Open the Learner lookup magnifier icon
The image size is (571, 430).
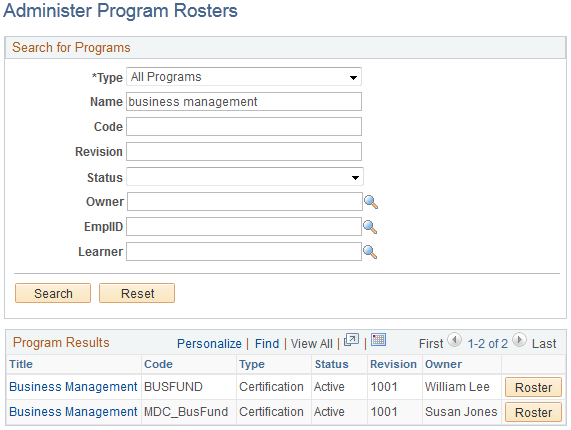370,252
